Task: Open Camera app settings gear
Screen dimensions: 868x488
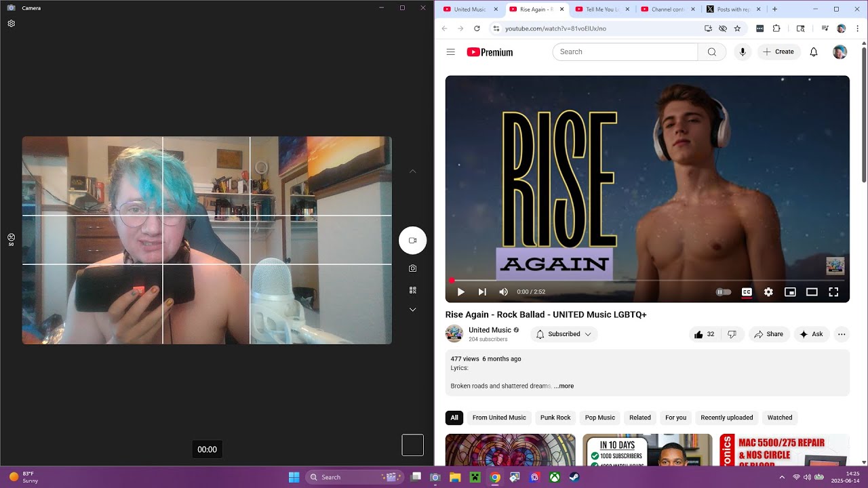Action: pos(12,24)
